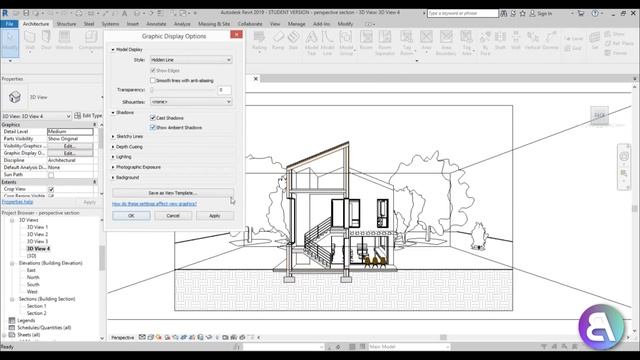The width and height of the screenshot is (640, 360).
Task: Select the Railing tool
Action: coord(259,41)
